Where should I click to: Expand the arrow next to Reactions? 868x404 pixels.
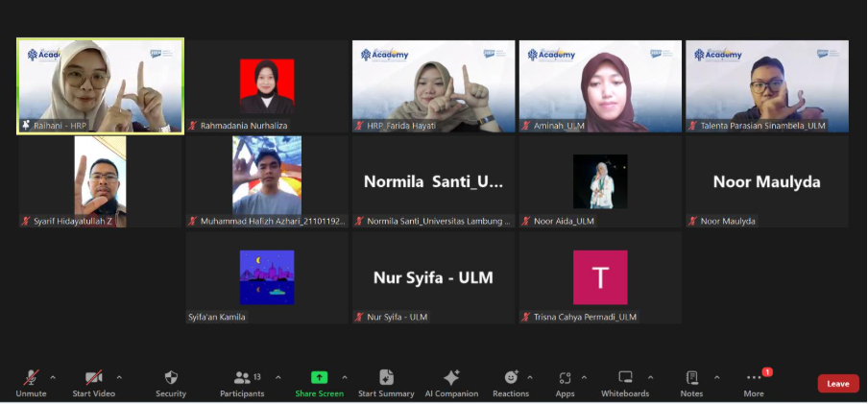click(530, 377)
